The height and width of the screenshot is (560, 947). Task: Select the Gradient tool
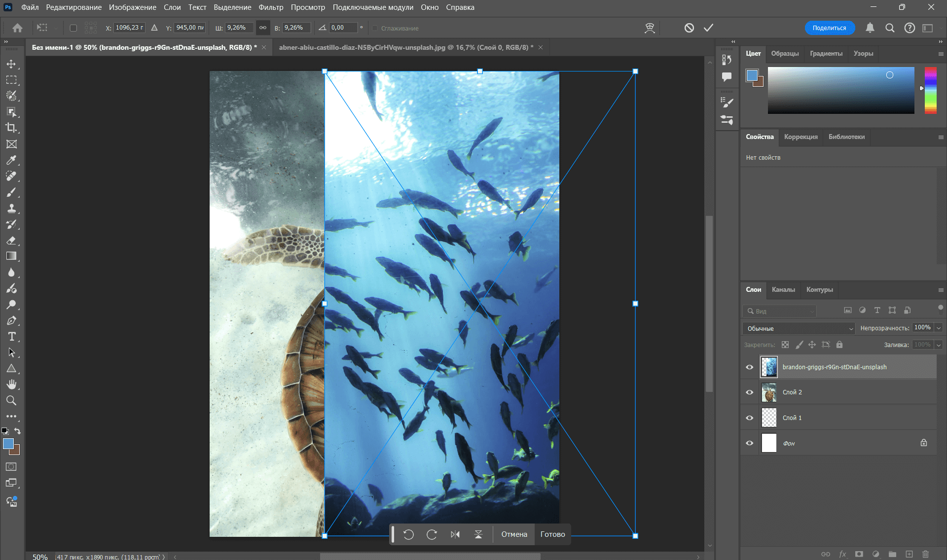tap(11, 256)
